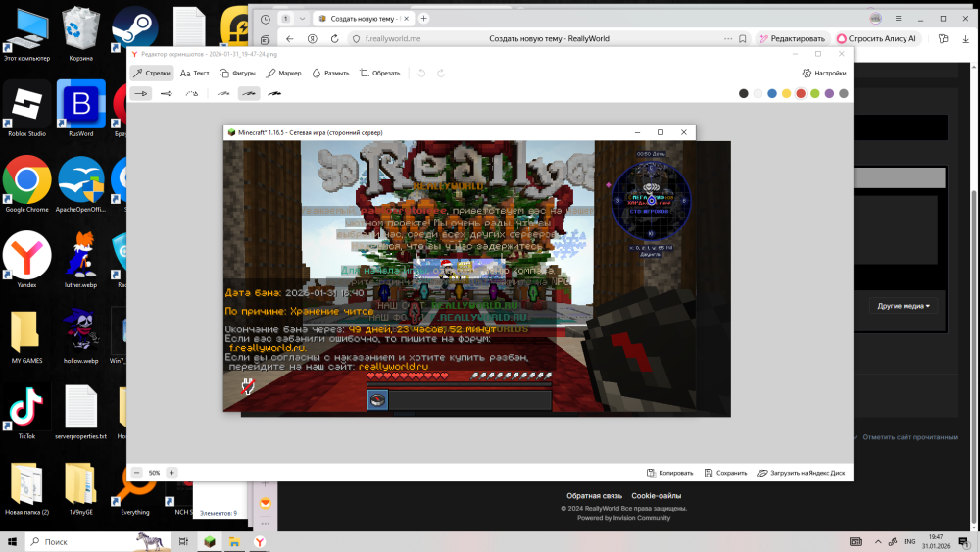Expand the browser tab groups chevron

coord(303,19)
